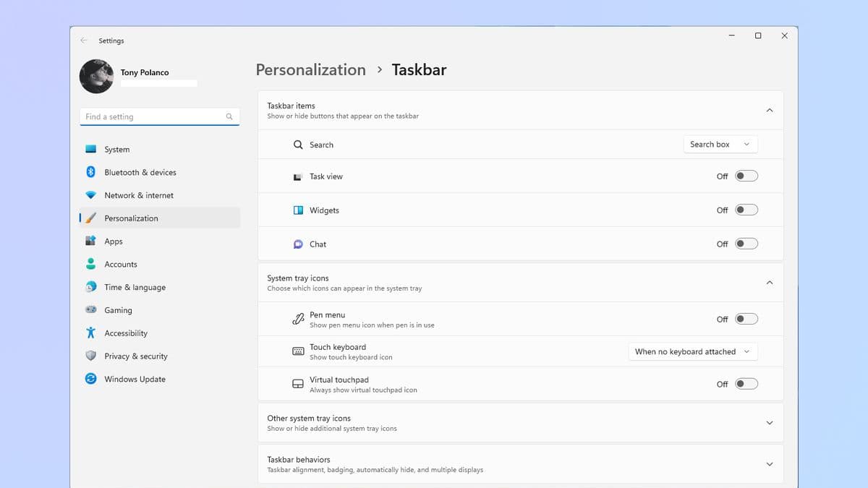Screen dimensions: 868x488
Task: Select the Apps icon in sidebar
Action: (90, 241)
